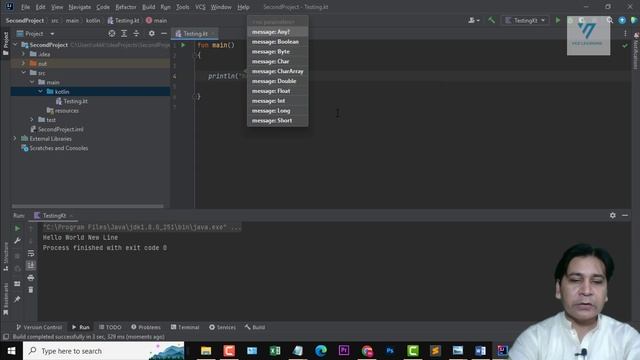Viewport: 640px width, 360px height.
Task: Select TestingKt tab in Run panel
Action: pos(53,216)
